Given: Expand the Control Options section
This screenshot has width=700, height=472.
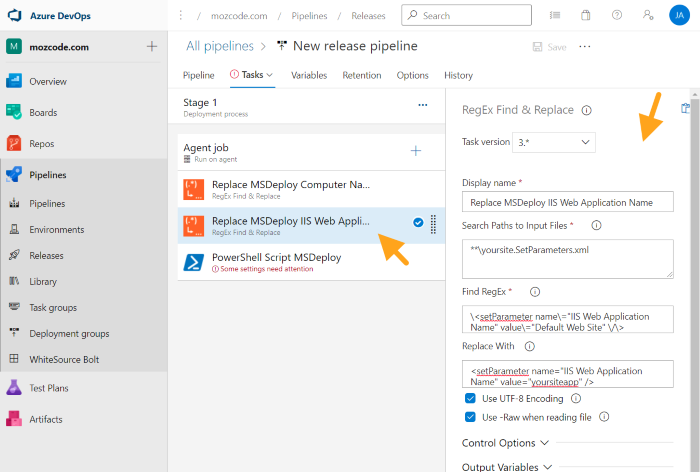Looking at the screenshot, I should (x=505, y=442).
